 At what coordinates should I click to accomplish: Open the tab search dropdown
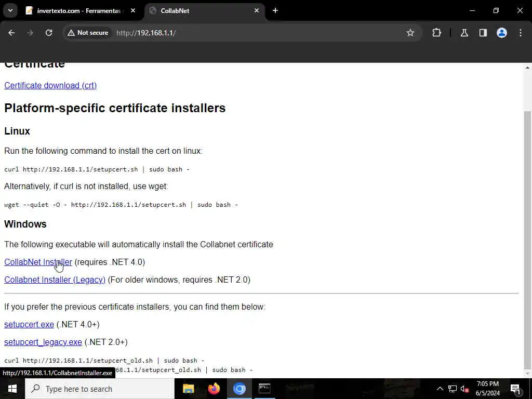tap(10, 10)
